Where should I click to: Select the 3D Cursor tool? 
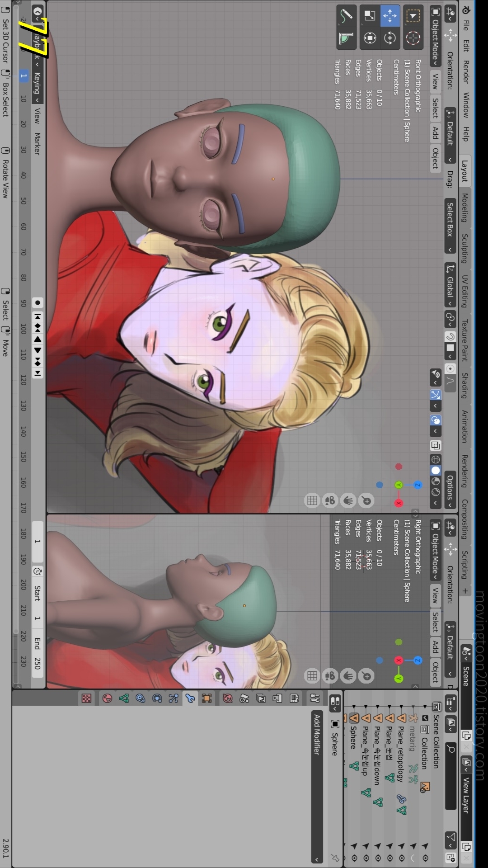click(413, 38)
